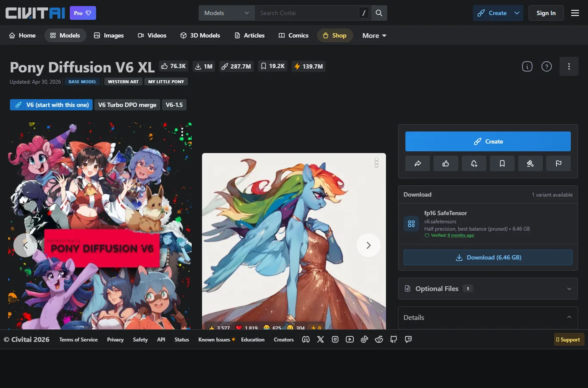Click the Search Civitai input field
The height and width of the screenshot is (388, 588).
[307, 13]
